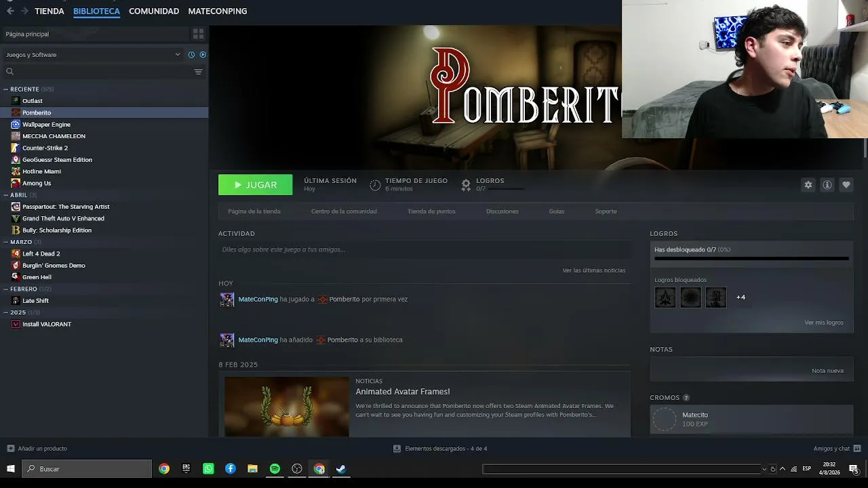The image size is (868, 488).
Task: Click the Windows taskbar Buscar search box
Action: point(87,469)
